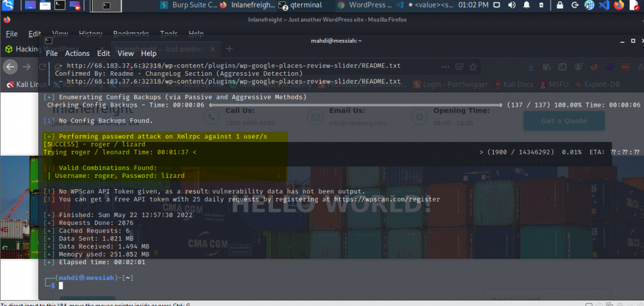Click 'Valid Combinations Found:' line
644x306 pixels.
pos(100,168)
